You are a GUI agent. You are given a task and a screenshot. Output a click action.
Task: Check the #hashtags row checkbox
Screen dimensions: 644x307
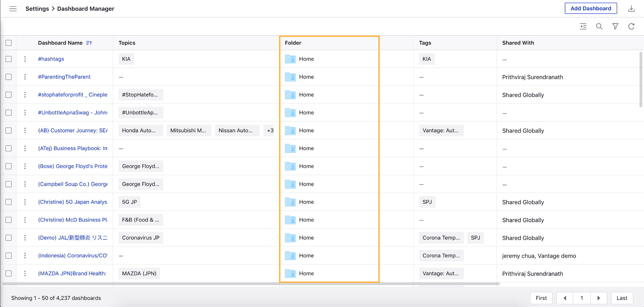tap(9, 59)
